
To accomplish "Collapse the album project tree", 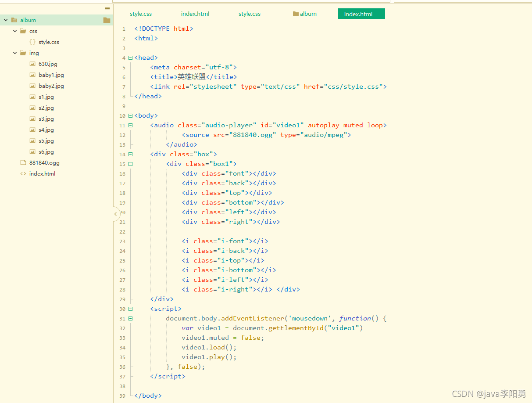I will point(6,20).
